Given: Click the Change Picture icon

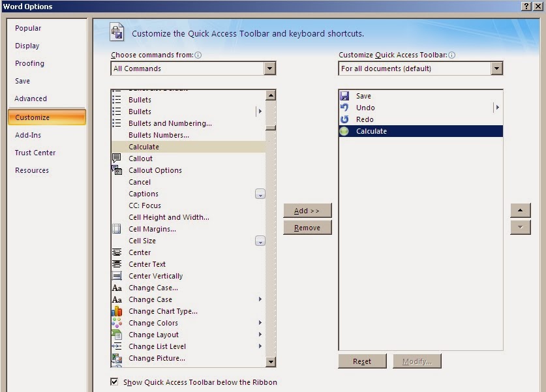Looking at the screenshot, I should [x=116, y=358].
